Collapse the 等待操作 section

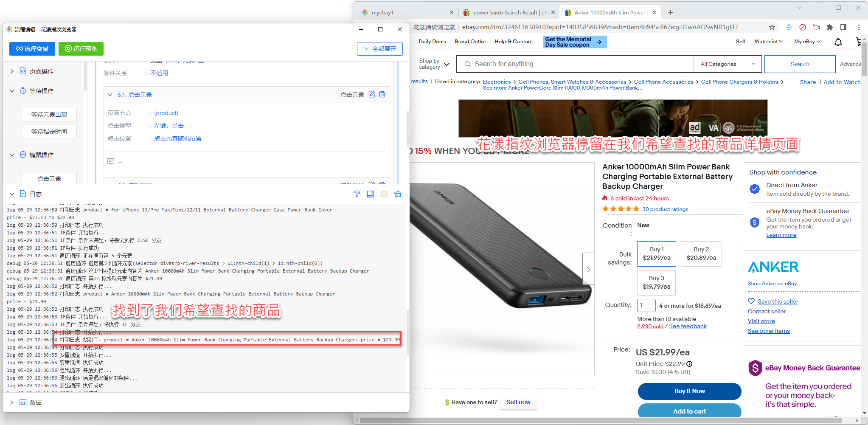tap(12, 91)
